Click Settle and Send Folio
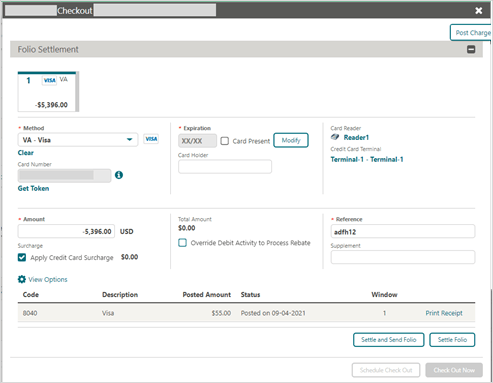The width and height of the screenshot is (493, 383). click(x=389, y=340)
